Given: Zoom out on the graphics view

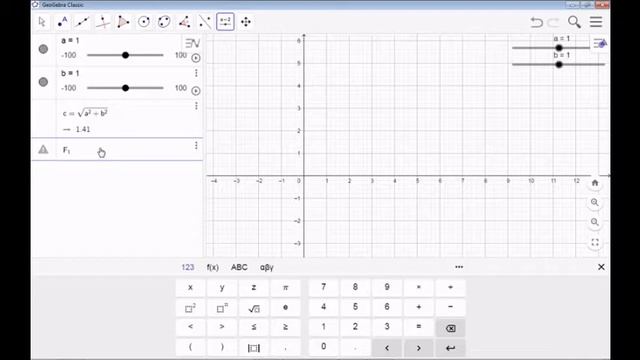Looking at the screenshot, I should coord(595,222).
